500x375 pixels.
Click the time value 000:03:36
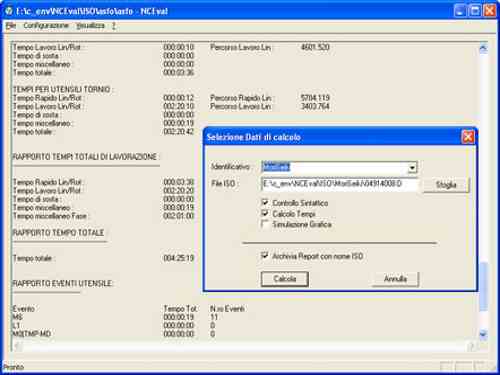(179, 72)
